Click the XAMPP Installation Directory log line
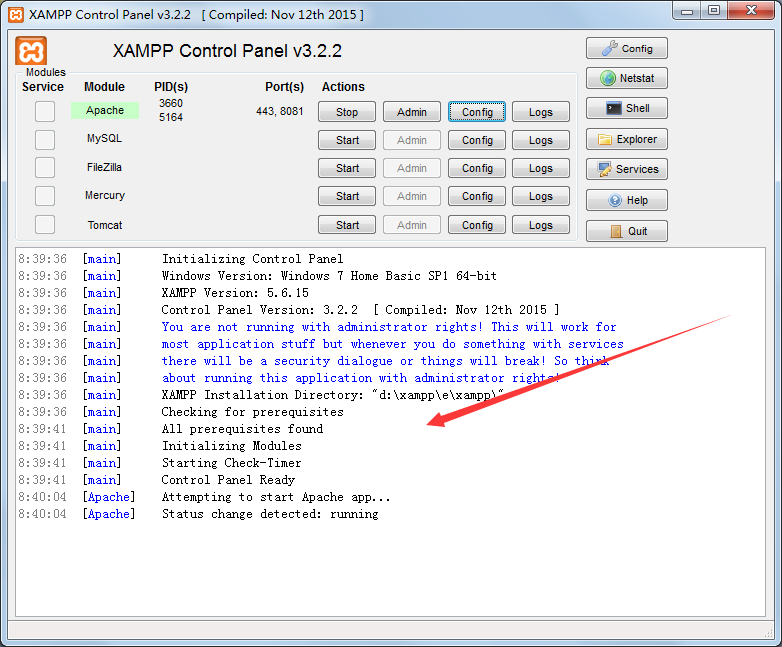 (333, 395)
